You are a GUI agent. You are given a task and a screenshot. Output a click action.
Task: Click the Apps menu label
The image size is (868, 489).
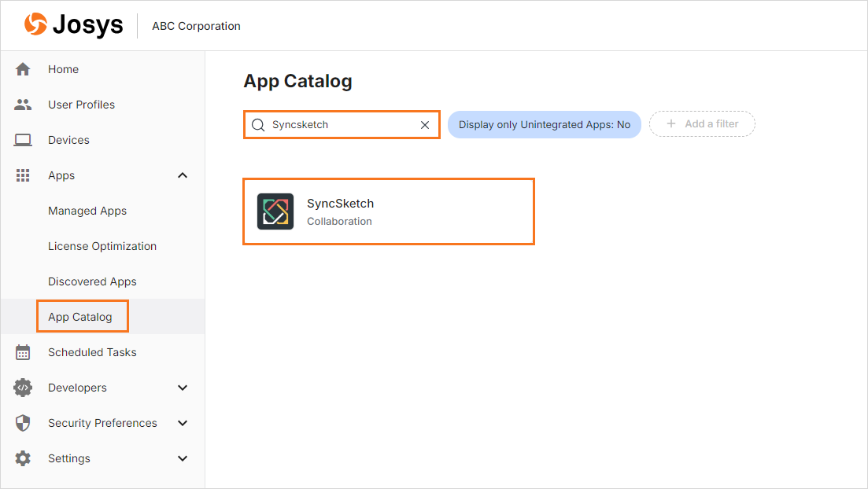tap(61, 175)
